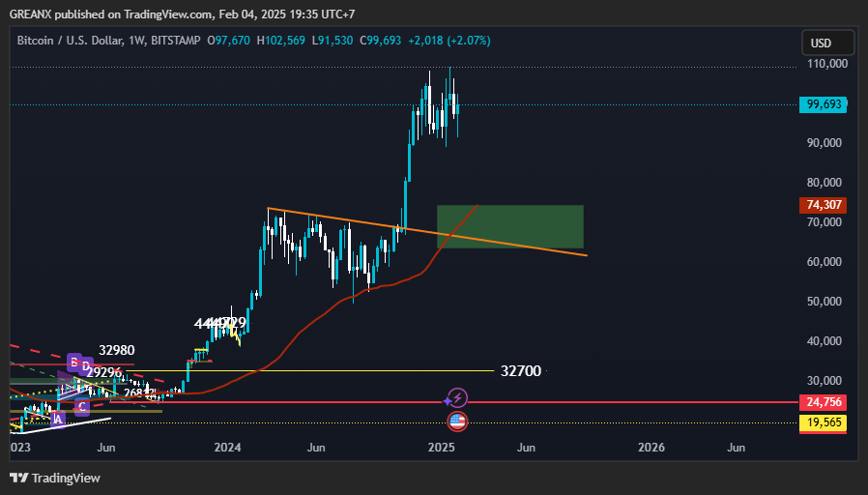This screenshot has width=868, height=495.
Task: Click the close value C99,693
Action: [380, 41]
